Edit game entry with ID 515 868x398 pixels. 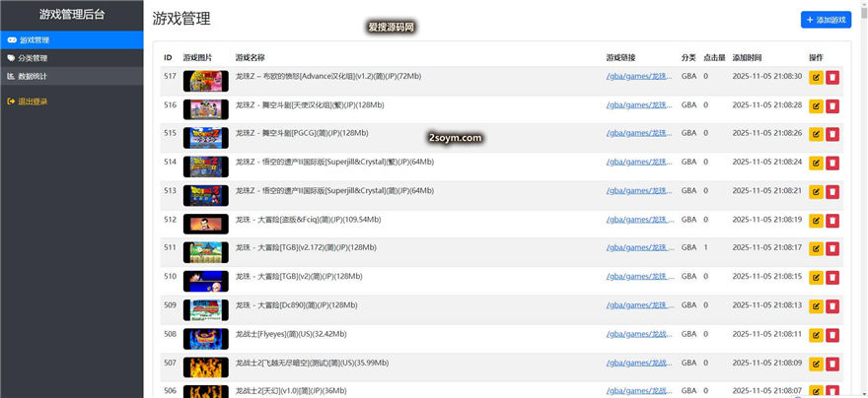click(x=816, y=134)
